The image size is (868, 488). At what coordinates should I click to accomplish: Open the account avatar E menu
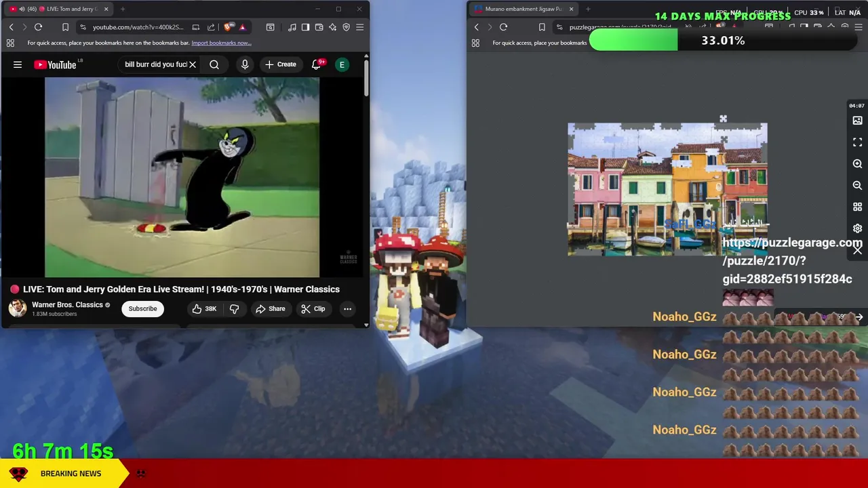342,64
